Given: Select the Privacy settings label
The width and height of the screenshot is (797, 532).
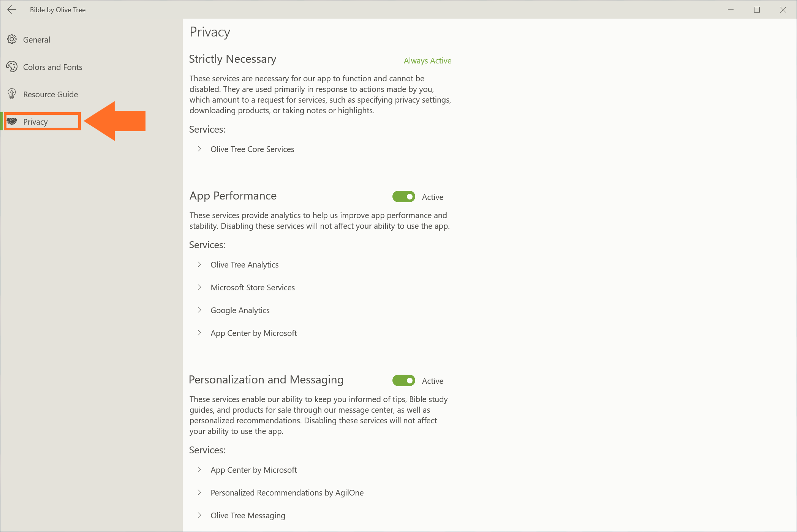Looking at the screenshot, I should [x=35, y=122].
